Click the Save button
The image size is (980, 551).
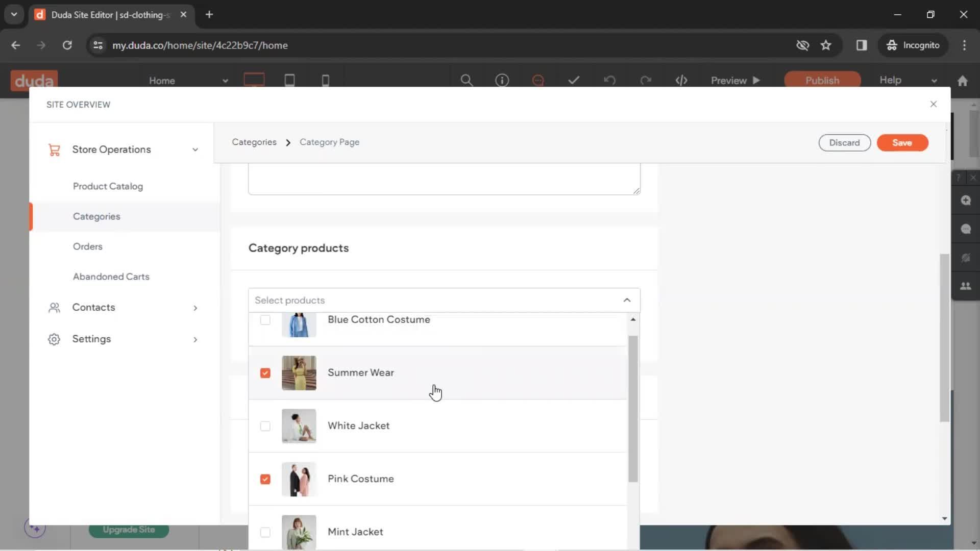pyautogui.click(x=902, y=143)
